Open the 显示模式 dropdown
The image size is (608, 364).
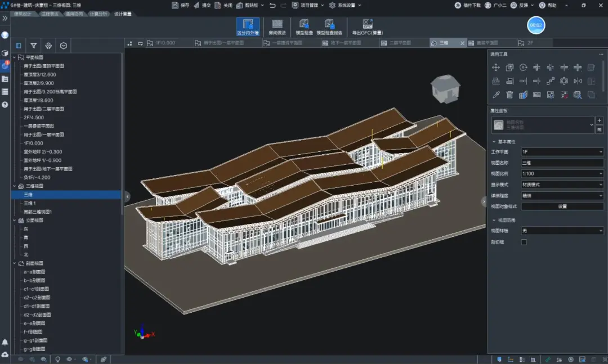click(562, 185)
